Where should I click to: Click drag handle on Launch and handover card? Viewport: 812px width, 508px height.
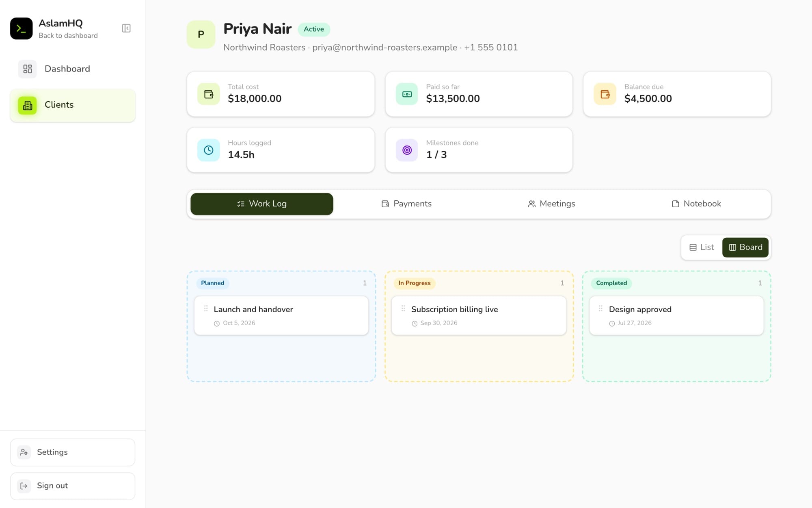206,309
